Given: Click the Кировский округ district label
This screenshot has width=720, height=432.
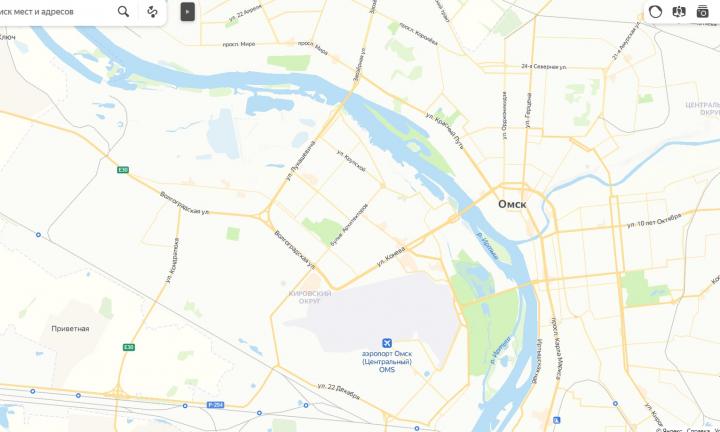Looking at the screenshot, I should (x=310, y=297).
